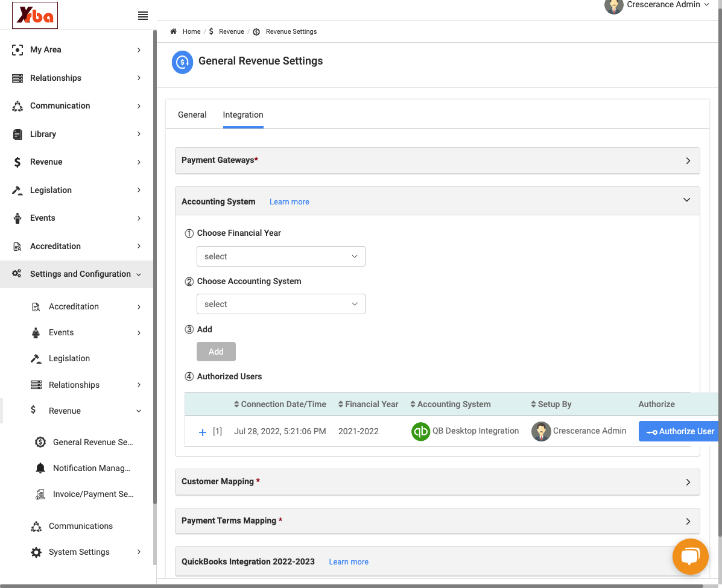The width and height of the screenshot is (722, 588).
Task: Open Invoice/Payment Settings menu item
Action: pos(93,494)
